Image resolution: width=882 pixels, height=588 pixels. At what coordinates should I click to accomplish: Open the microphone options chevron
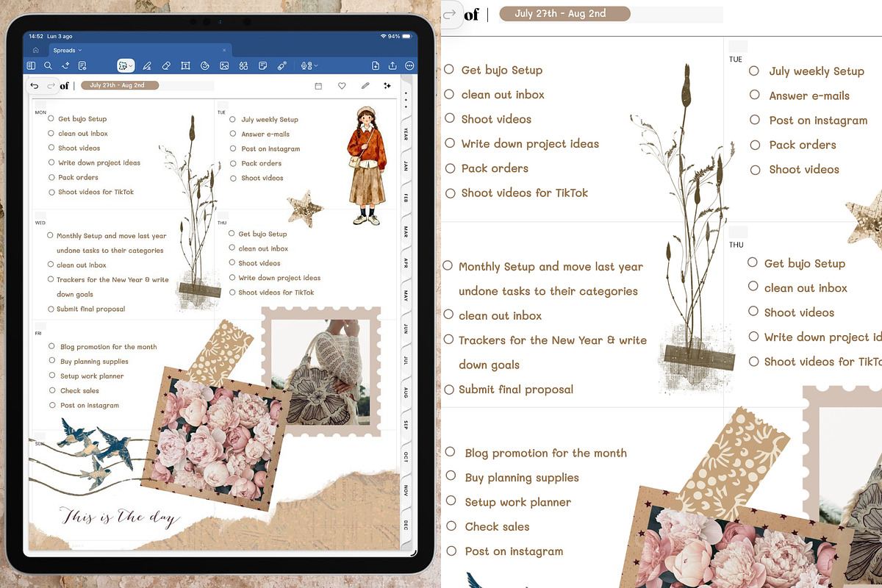[x=315, y=65]
